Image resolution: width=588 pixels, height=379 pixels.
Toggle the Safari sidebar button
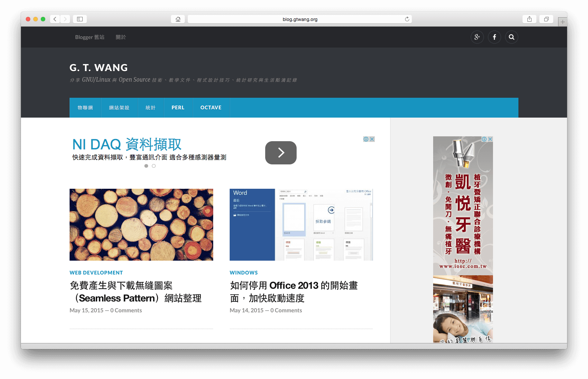click(80, 19)
